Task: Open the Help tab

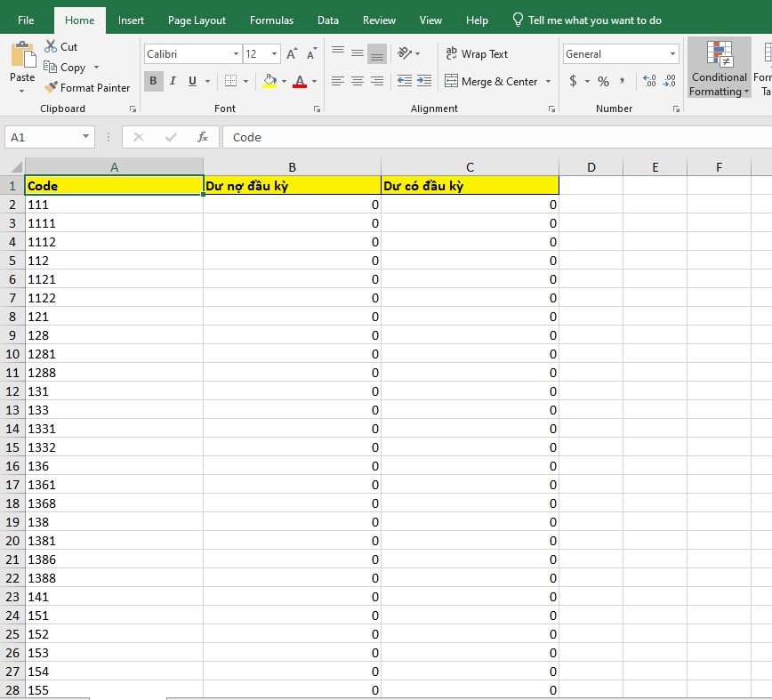Action: [477, 20]
